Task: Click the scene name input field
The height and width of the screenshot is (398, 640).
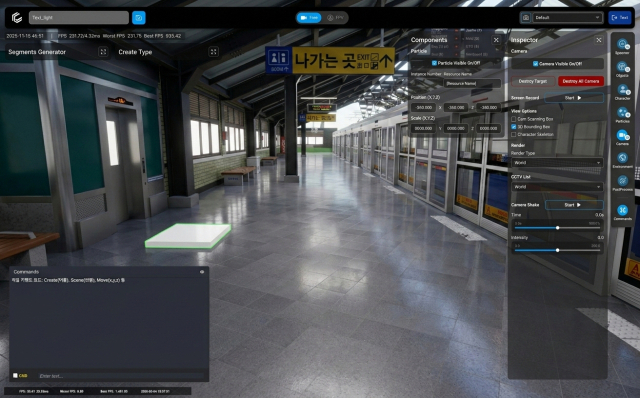Action: click(x=79, y=18)
